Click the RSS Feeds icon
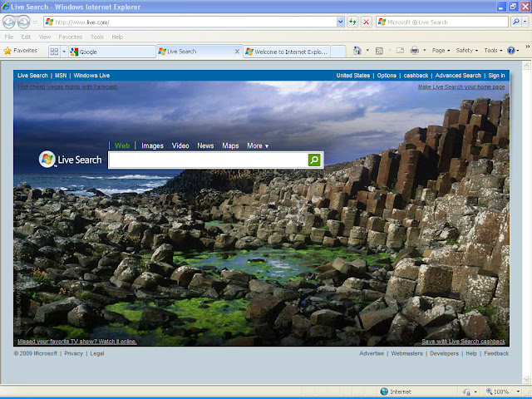The image size is (532, 399). 379,51
